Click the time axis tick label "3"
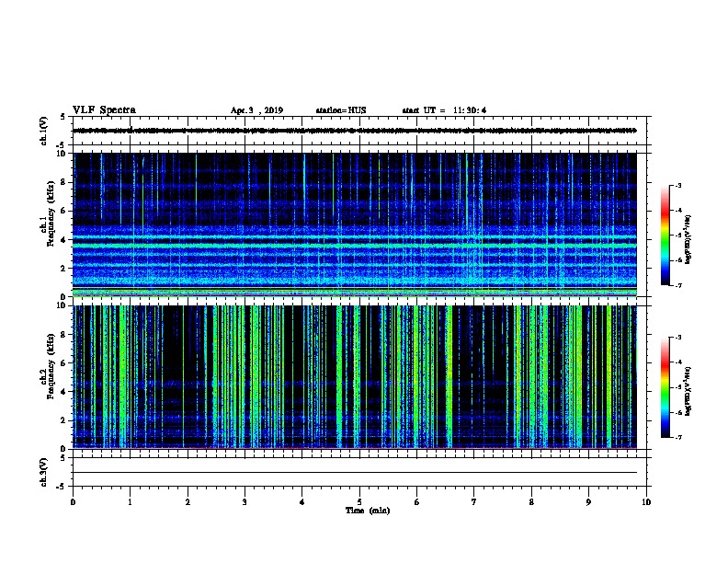 245,502
